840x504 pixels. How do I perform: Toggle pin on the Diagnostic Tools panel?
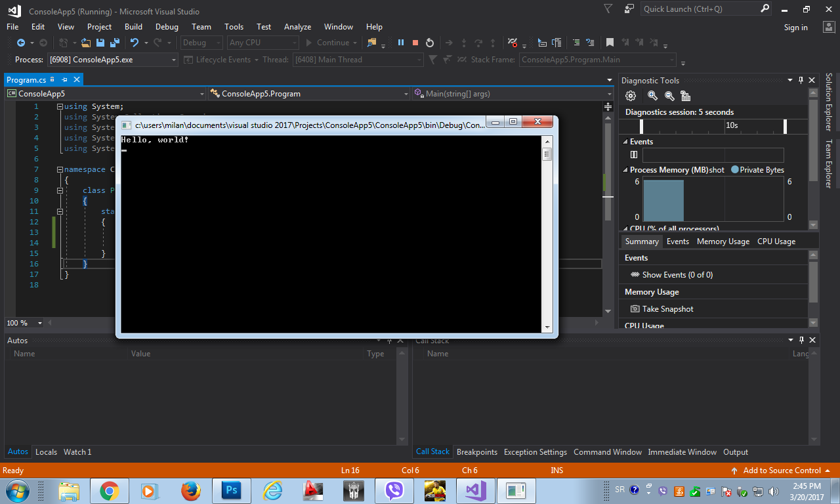tap(801, 81)
